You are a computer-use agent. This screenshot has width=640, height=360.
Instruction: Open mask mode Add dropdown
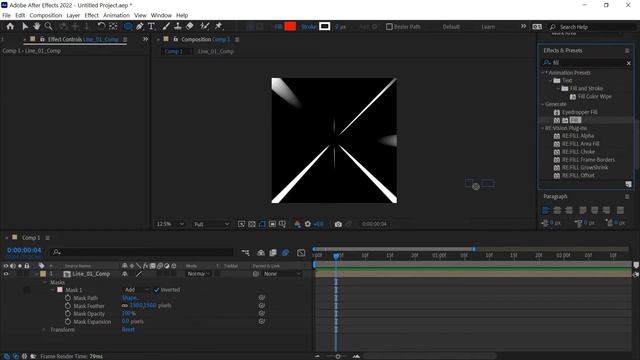(136, 290)
